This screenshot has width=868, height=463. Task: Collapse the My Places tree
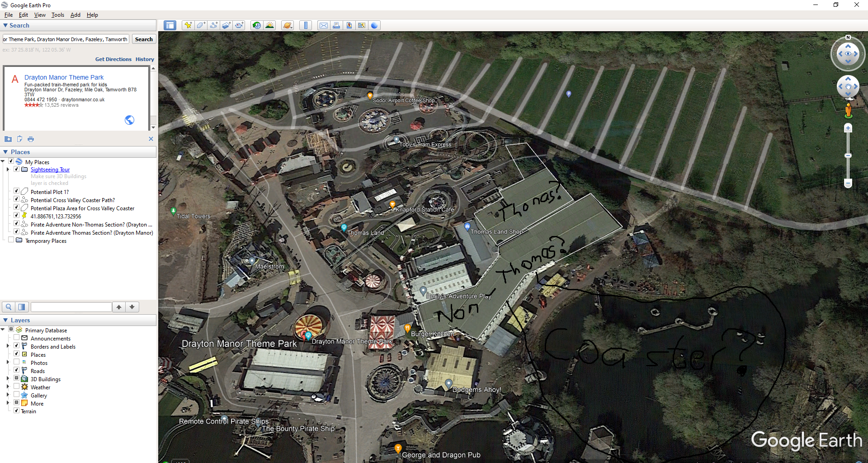point(3,161)
